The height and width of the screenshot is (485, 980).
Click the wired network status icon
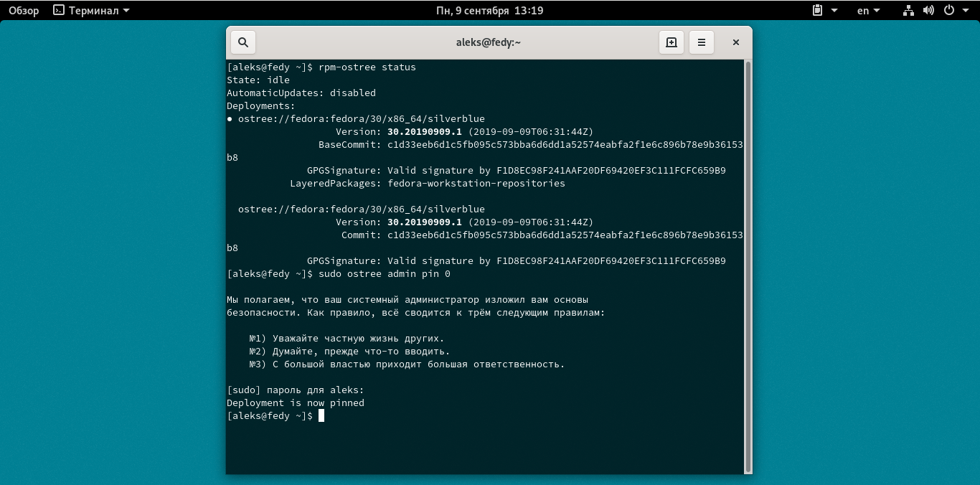pos(908,11)
